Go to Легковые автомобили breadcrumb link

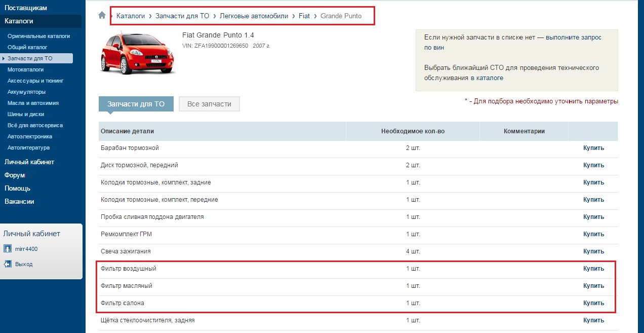(x=254, y=16)
